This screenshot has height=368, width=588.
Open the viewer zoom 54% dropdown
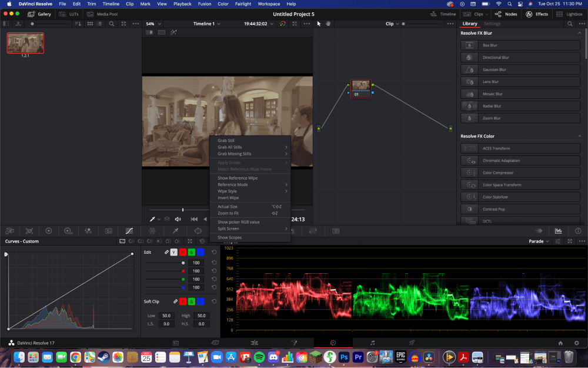coord(153,24)
